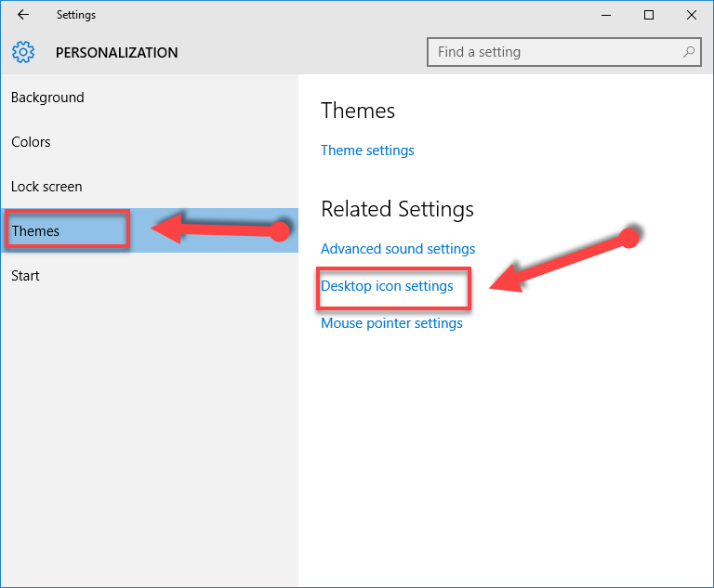Click the back arrow in title bar
This screenshot has width=714, height=588.
[23, 15]
